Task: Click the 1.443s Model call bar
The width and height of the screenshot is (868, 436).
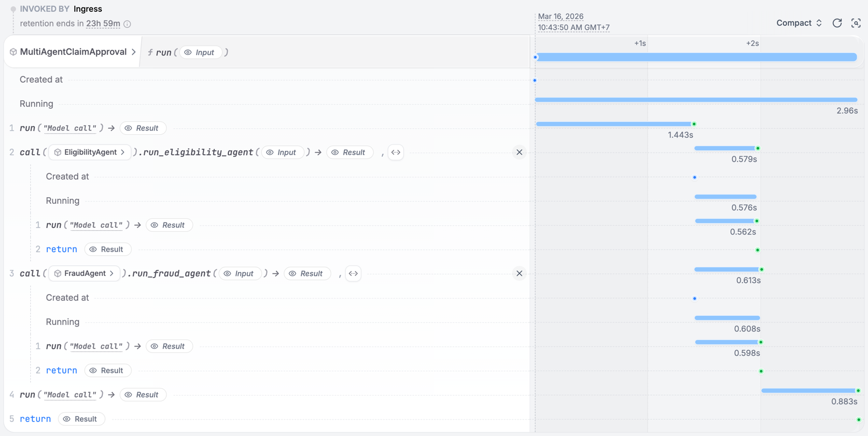Action: click(614, 124)
